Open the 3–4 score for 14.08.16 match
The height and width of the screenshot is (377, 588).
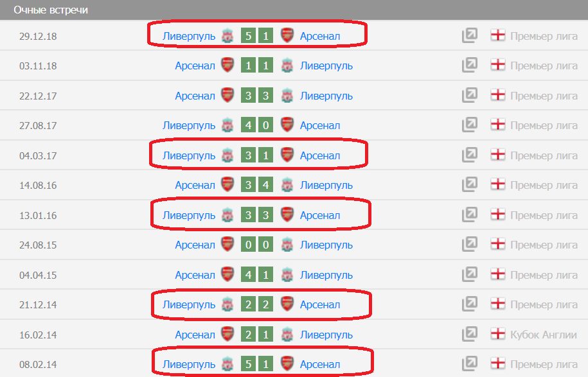pos(257,185)
